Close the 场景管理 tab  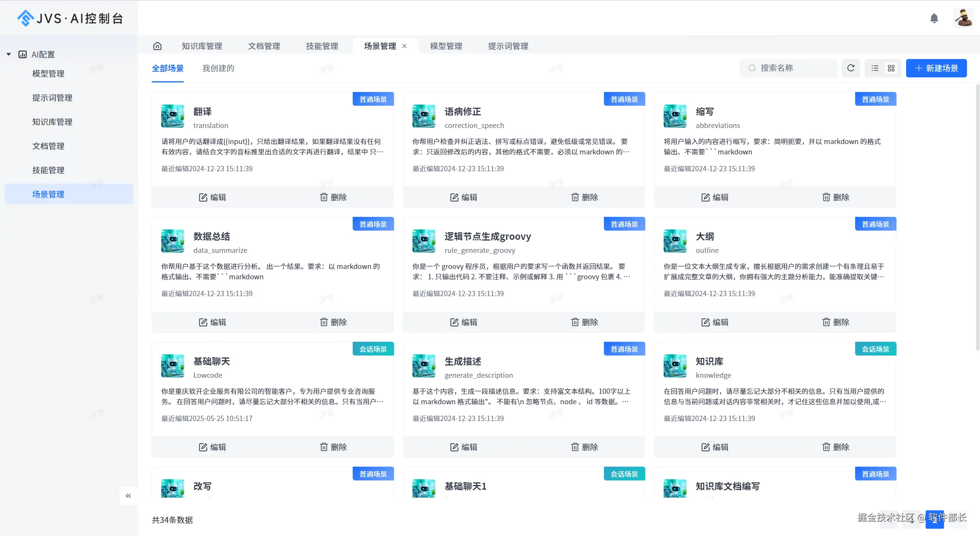pos(404,46)
